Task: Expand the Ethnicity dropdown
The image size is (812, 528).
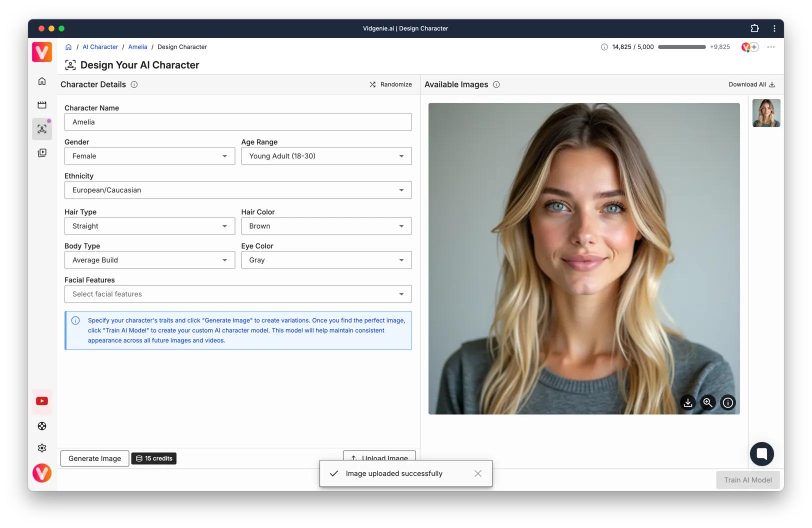Action: pyautogui.click(x=238, y=190)
